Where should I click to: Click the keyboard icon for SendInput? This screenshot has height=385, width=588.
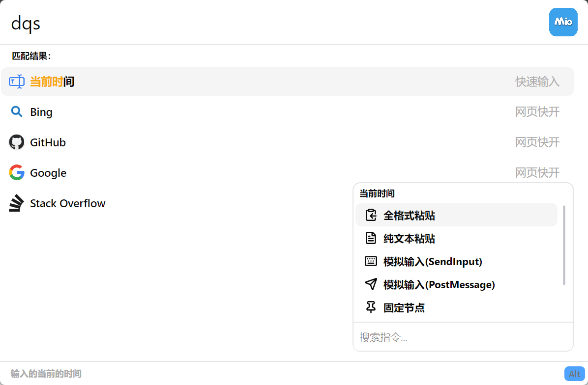tap(371, 261)
